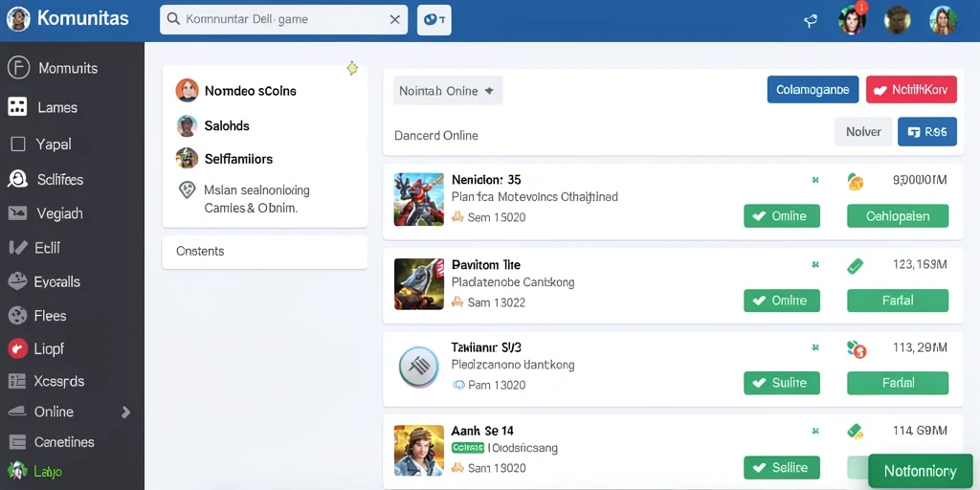Click the whistle icon in top bar
Screen dimensions: 980x490
coord(811,21)
